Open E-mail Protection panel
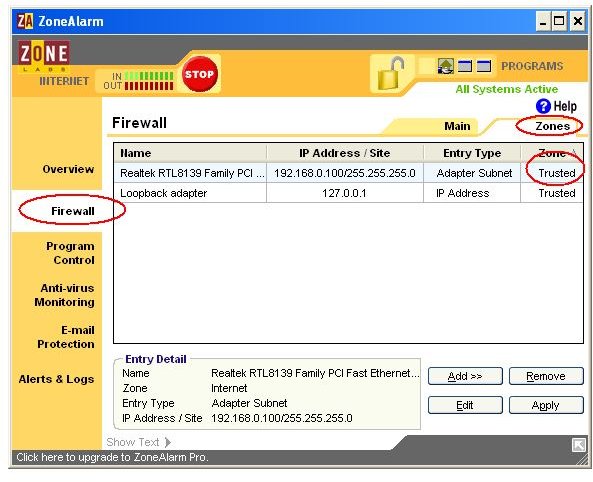The image size is (593, 482). (66, 337)
